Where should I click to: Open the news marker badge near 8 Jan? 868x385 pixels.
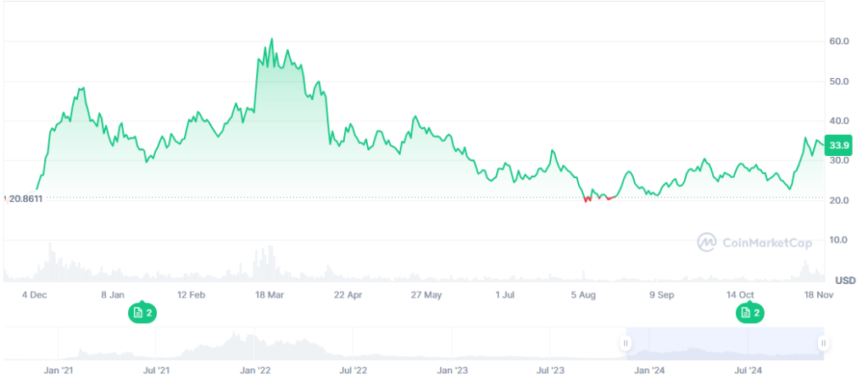coord(142,313)
